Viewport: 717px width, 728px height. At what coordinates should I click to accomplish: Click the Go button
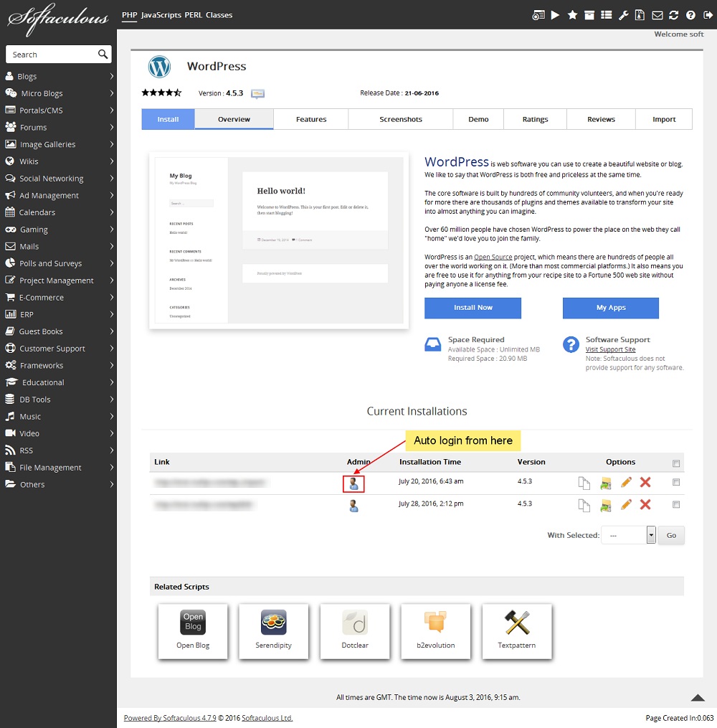click(x=671, y=535)
